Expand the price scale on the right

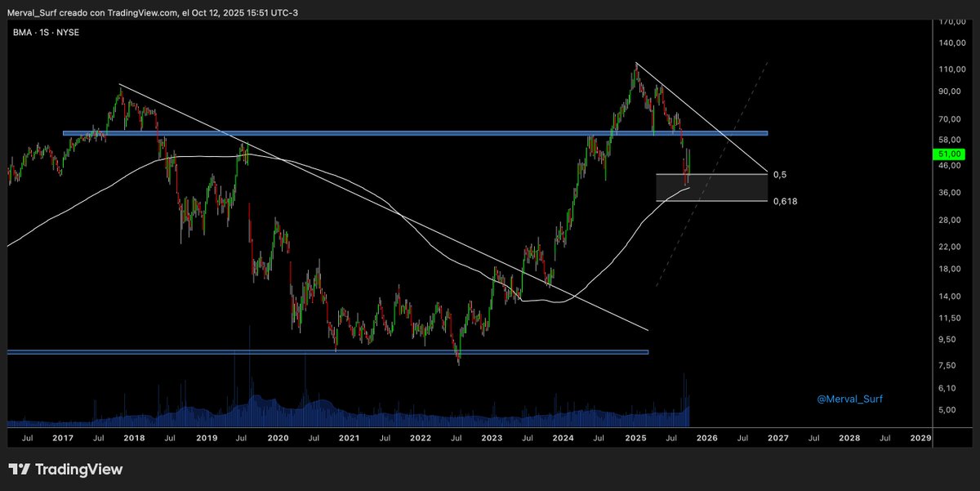[950, 245]
